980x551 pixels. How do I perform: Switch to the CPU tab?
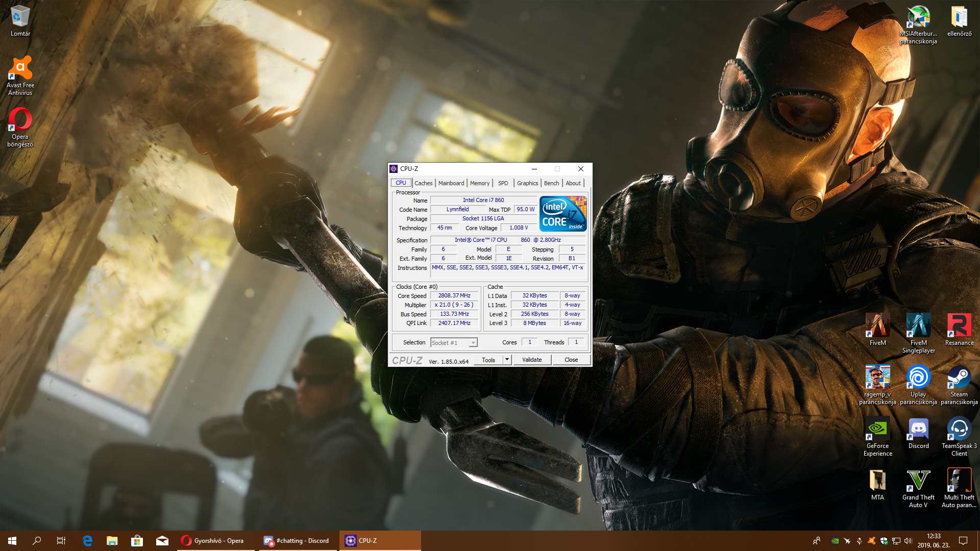coord(401,183)
